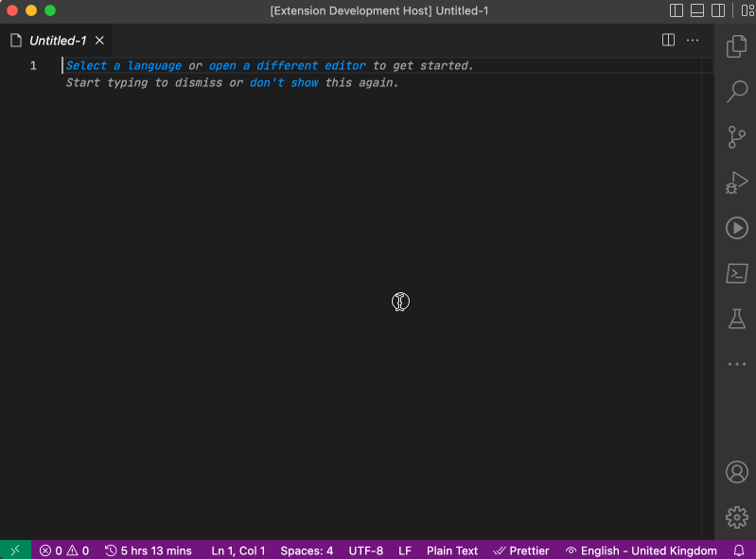Change encoding via UTF-8
Viewport: 756px width, 559px height.
[x=366, y=550]
